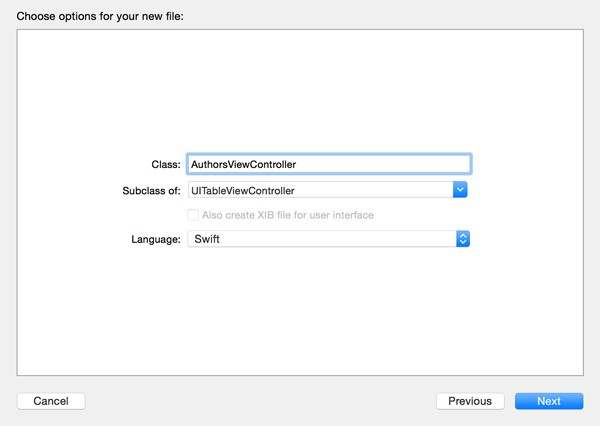Click the Class name text field
The image size is (600, 426).
[x=329, y=164]
